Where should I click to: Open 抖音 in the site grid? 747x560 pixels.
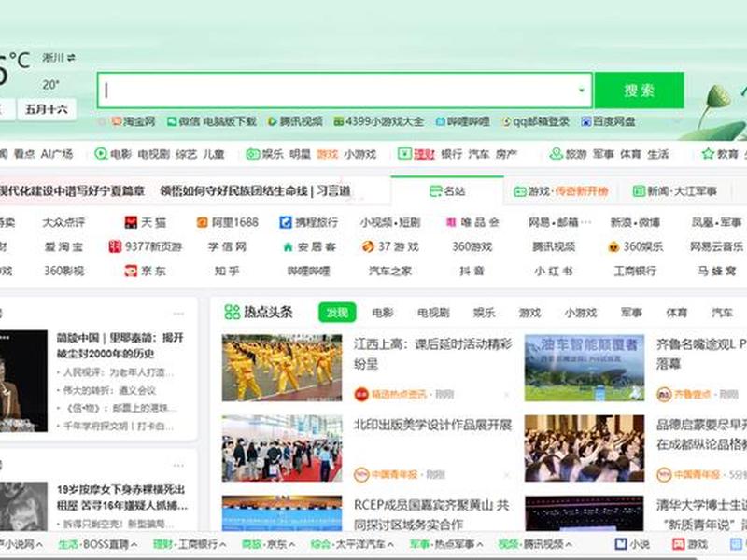472,271
